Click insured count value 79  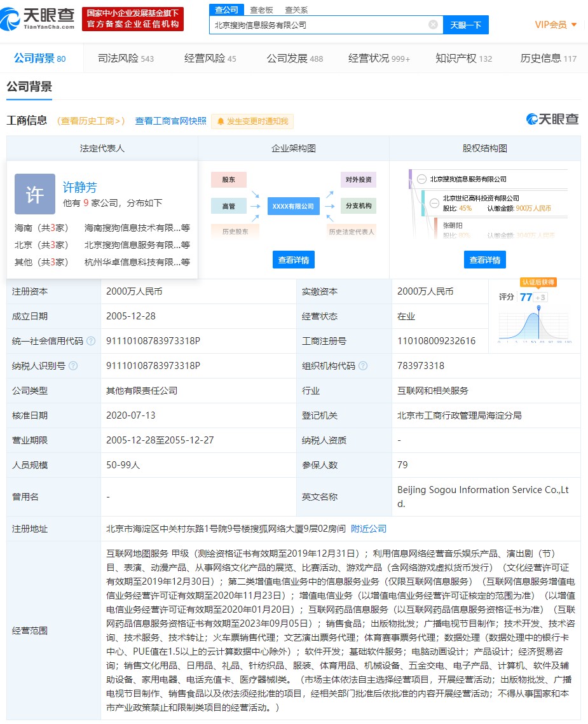(x=402, y=465)
